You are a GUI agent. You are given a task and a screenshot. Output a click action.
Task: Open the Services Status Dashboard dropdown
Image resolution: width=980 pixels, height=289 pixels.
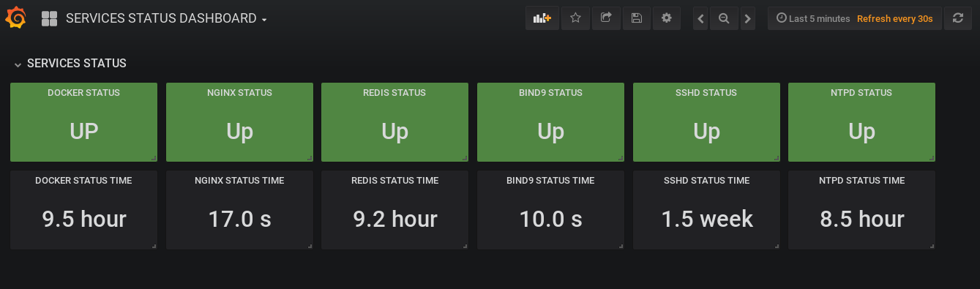point(166,19)
